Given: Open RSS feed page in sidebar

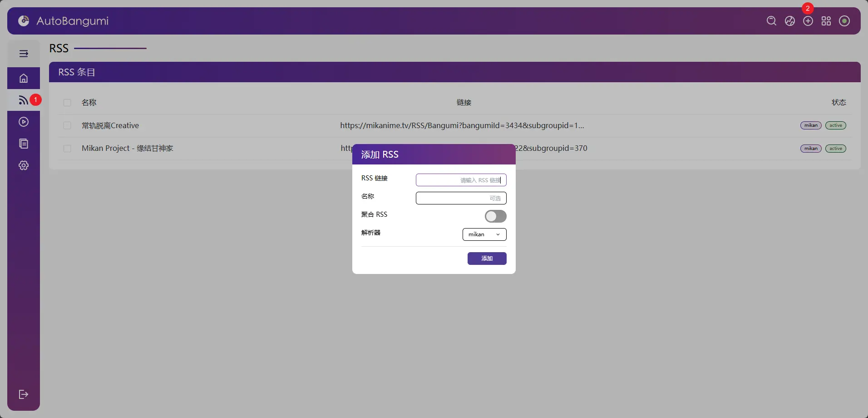Looking at the screenshot, I should coord(24,100).
